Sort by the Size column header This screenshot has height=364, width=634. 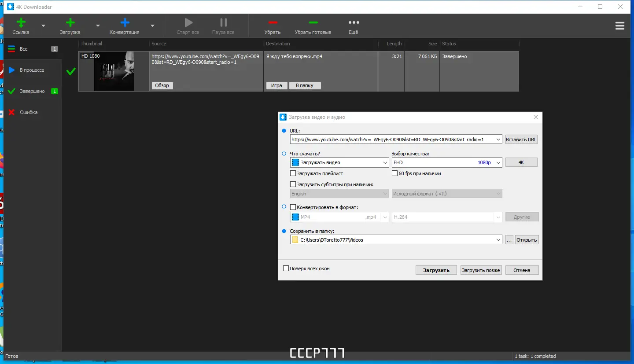pos(422,44)
